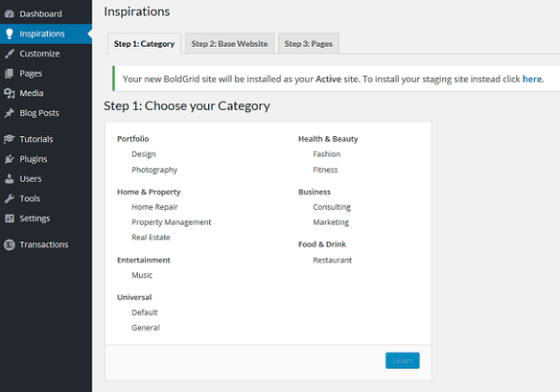Click the Tutorials graduation cap icon

[x=10, y=139]
